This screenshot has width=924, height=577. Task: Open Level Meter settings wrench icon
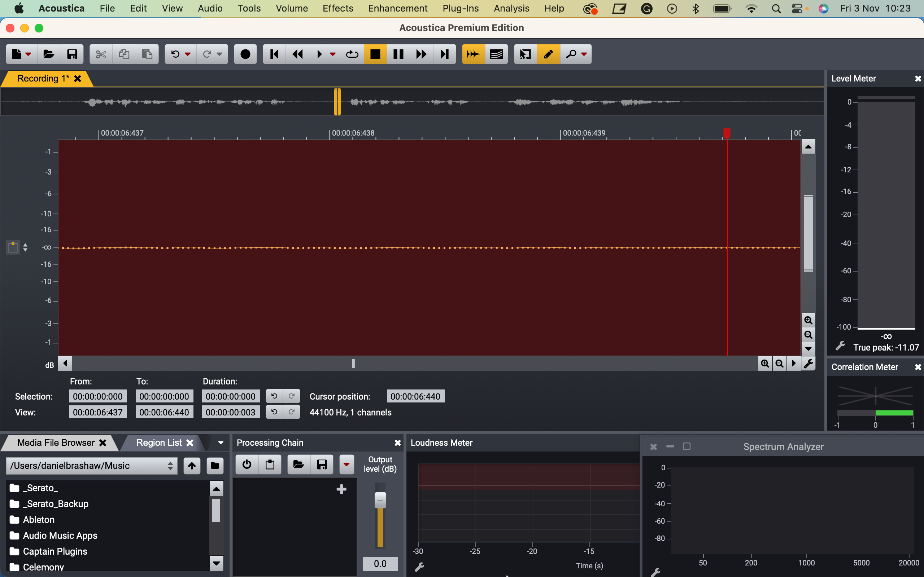840,346
